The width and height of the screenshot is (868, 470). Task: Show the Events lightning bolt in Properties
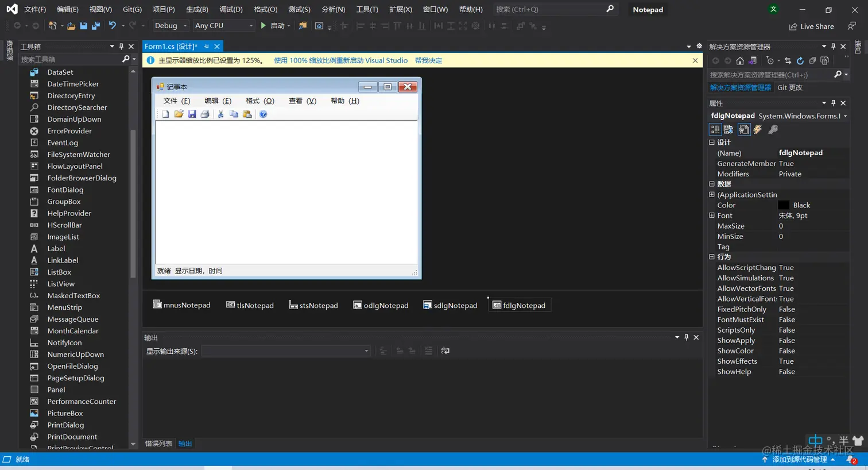(758, 129)
